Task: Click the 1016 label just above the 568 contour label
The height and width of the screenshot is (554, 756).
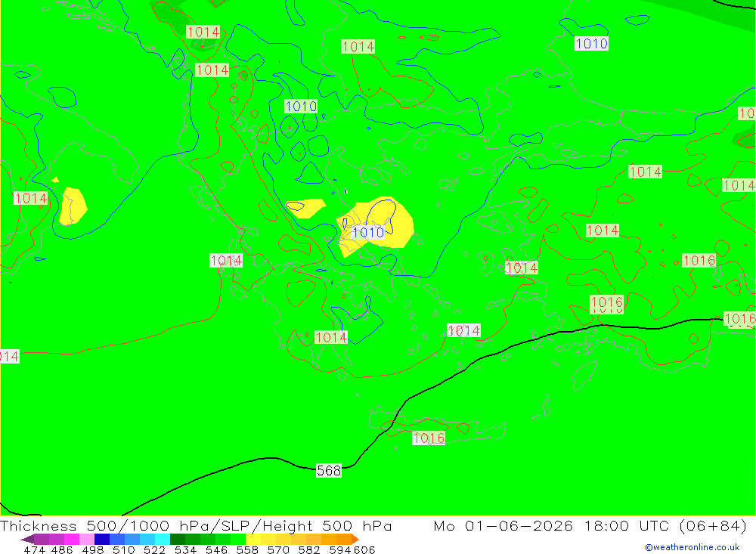Action: [x=429, y=438]
